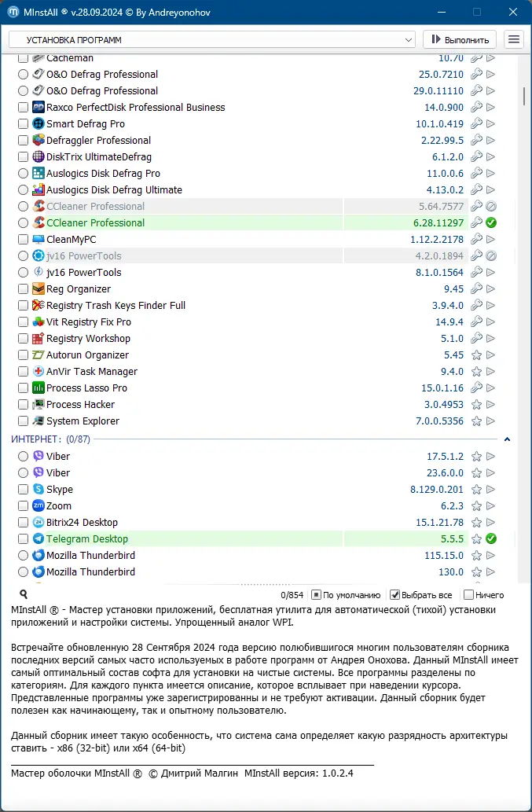Screen dimensions: 532x812
Task: Open the hamburger menu button
Action: click(x=514, y=40)
